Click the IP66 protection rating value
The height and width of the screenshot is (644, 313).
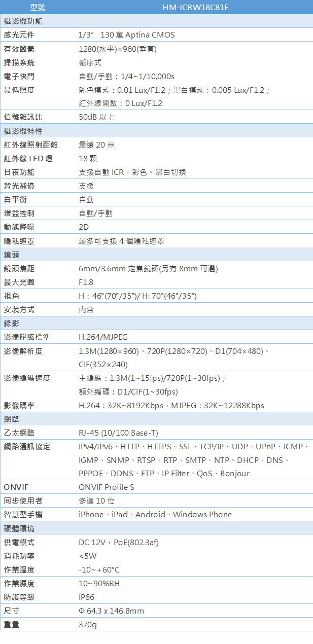pyautogui.click(x=87, y=597)
